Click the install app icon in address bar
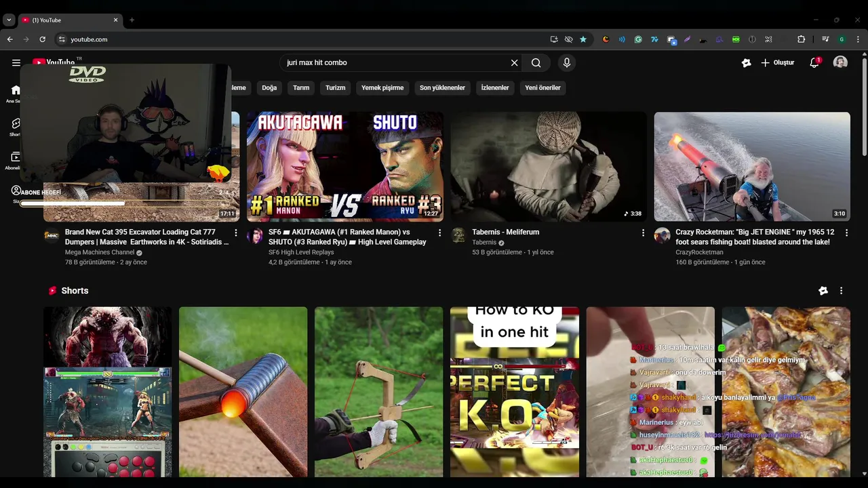The image size is (868, 488). (554, 39)
